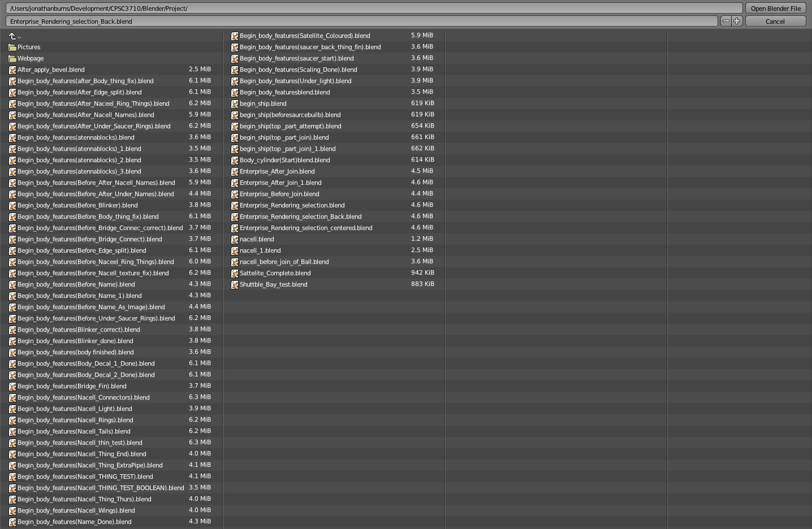
Task: Select the icon for Shuttble_Bay_test.blend
Action: coord(234,284)
